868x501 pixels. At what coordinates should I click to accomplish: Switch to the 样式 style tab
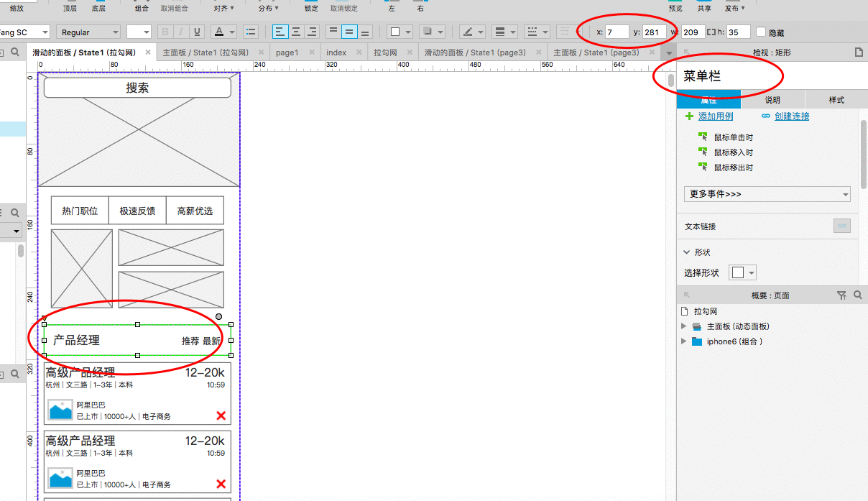coord(836,100)
